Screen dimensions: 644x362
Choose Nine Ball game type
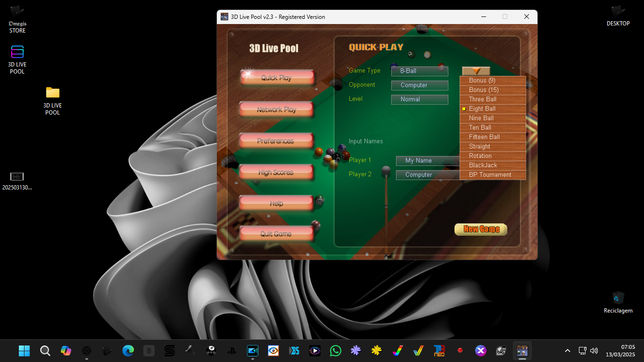tap(493, 118)
